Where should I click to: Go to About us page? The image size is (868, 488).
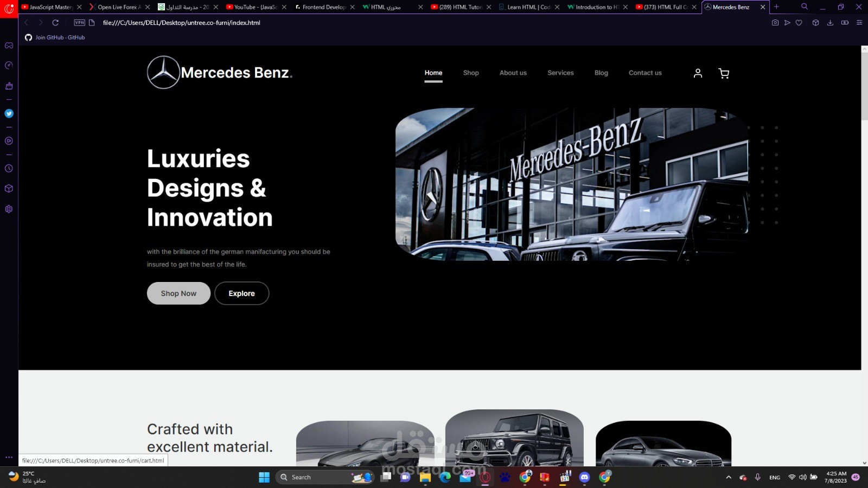click(513, 73)
